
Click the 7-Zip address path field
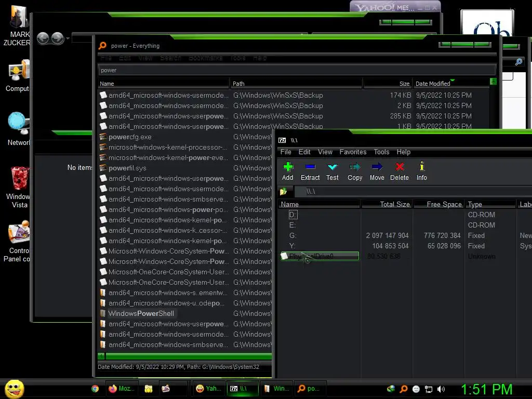click(x=413, y=192)
